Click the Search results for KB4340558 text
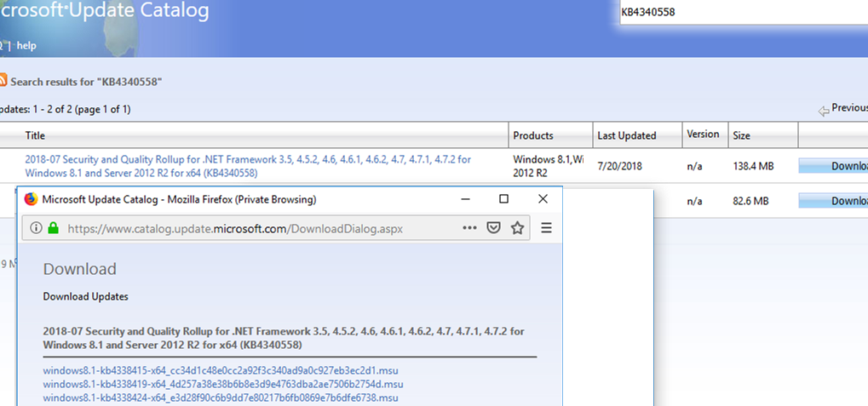 (86, 82)
